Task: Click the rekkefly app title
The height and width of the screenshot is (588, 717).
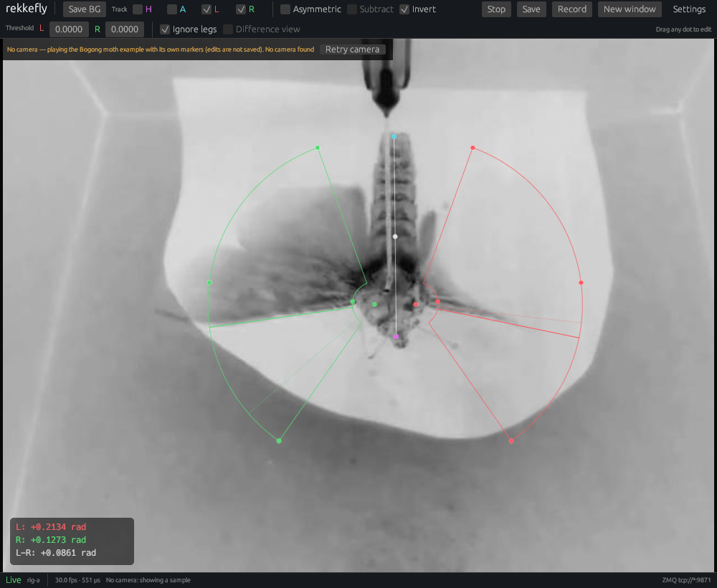Action: pos(27,9)
